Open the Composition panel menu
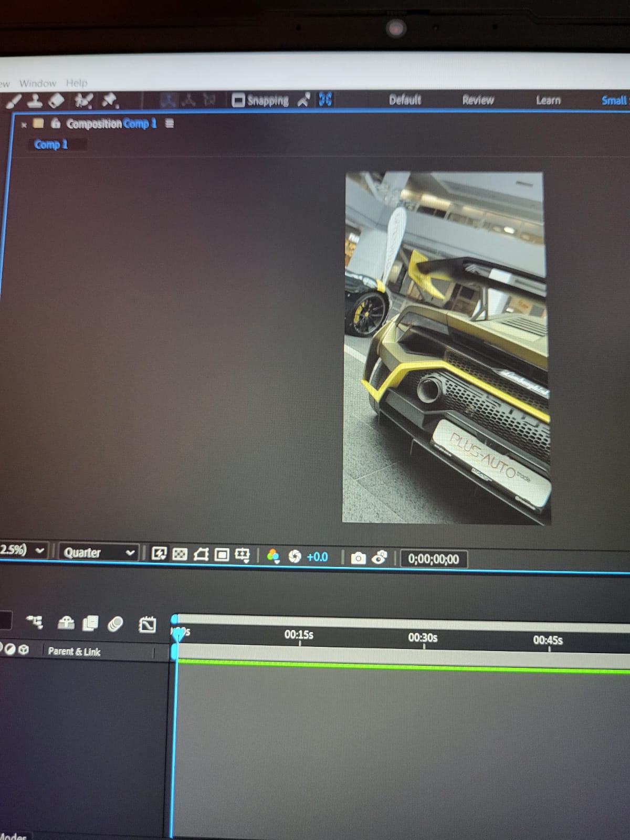Image resolution: width=630 pixels, height=840 pixels. (x=169, y=123)
